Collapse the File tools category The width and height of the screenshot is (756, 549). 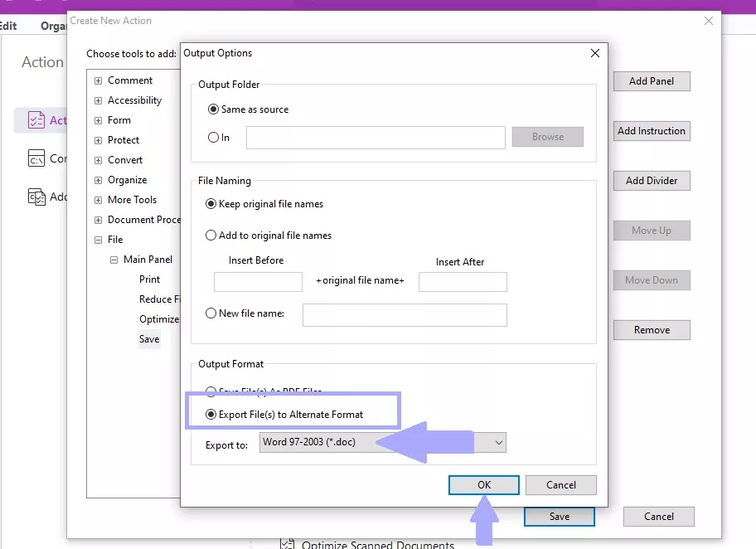click(x=99, y=240)
